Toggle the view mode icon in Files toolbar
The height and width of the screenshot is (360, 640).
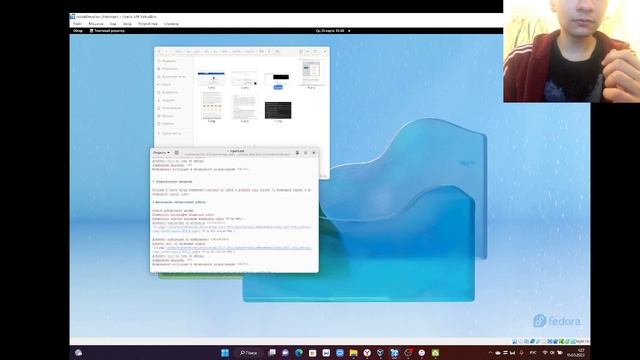(x=301, y=52)
